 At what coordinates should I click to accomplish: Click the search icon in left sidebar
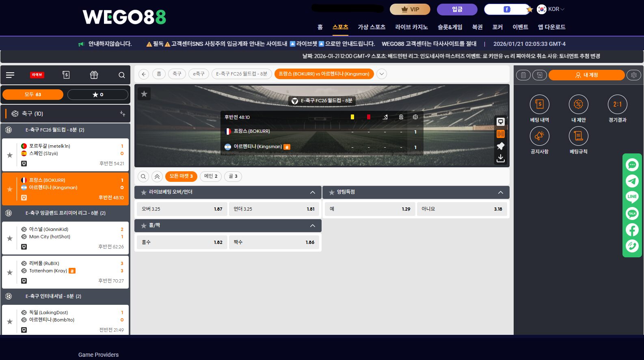pyautogui.click(x=121, y=75)
